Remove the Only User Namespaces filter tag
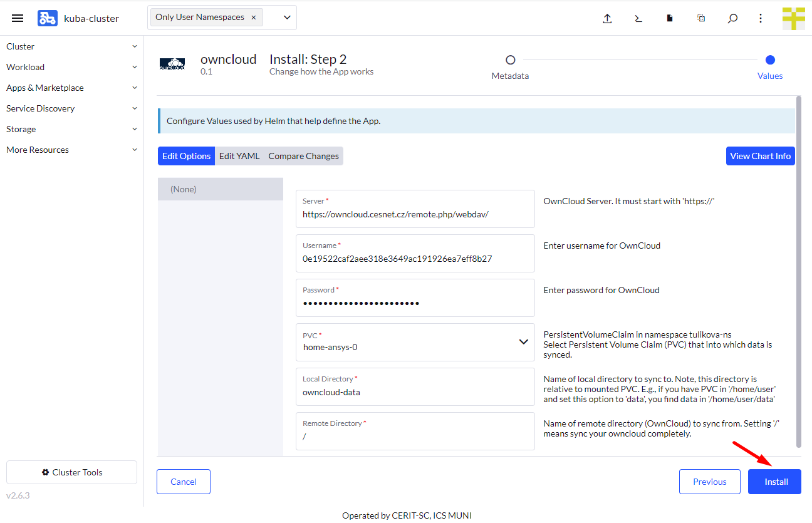Viewport: 812px width, 523px height. 254,18
